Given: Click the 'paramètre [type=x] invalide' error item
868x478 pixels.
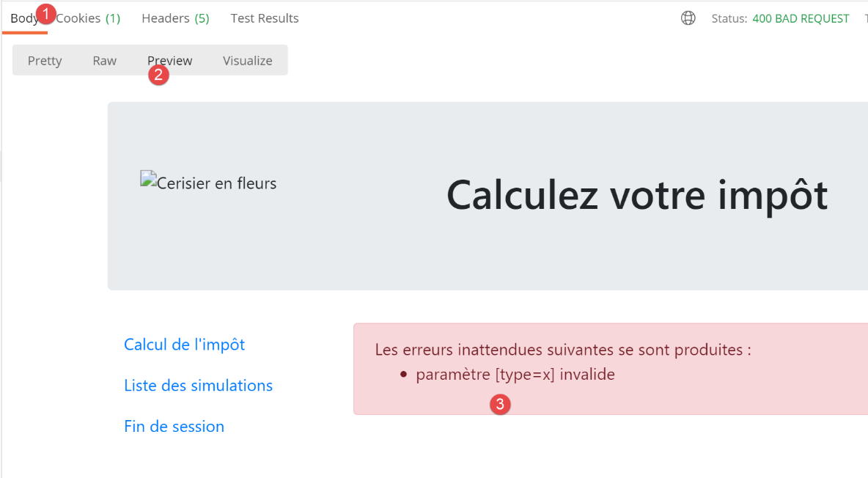Looking at the screenshot, I should point(515,375).
